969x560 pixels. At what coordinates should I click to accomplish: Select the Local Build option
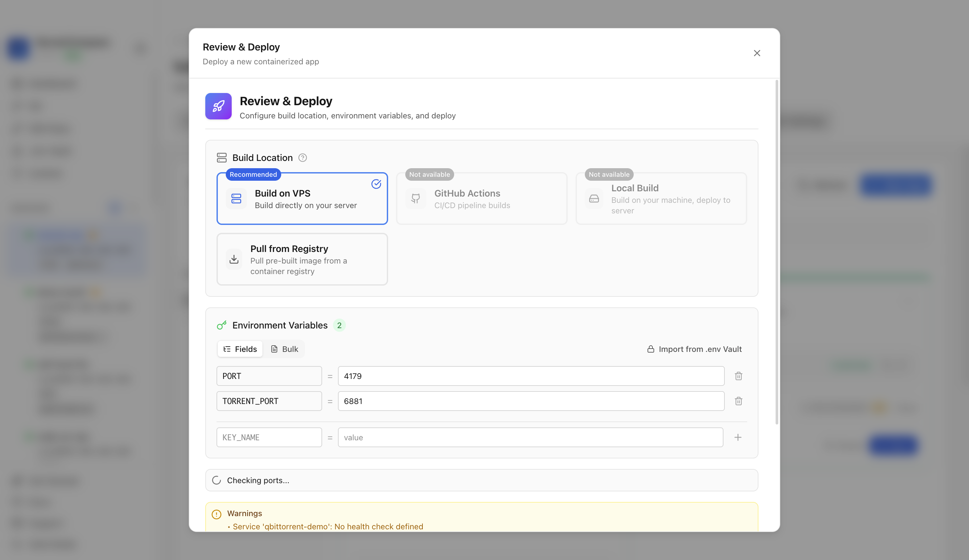click(x=661, y=198)
